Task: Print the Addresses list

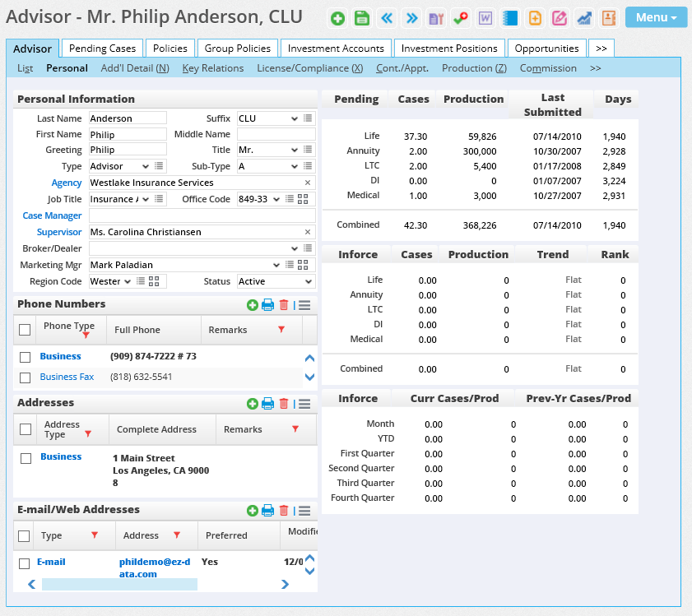Action: click(267, 404)
